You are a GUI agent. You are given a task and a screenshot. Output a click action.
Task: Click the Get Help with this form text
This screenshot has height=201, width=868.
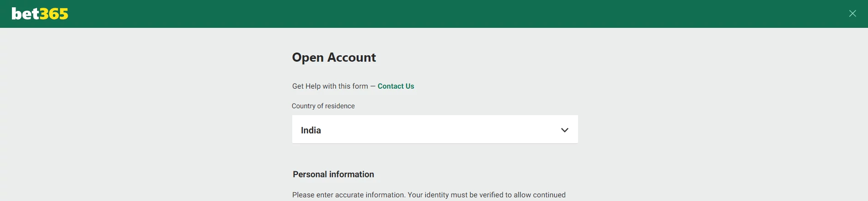coord(330,86)
